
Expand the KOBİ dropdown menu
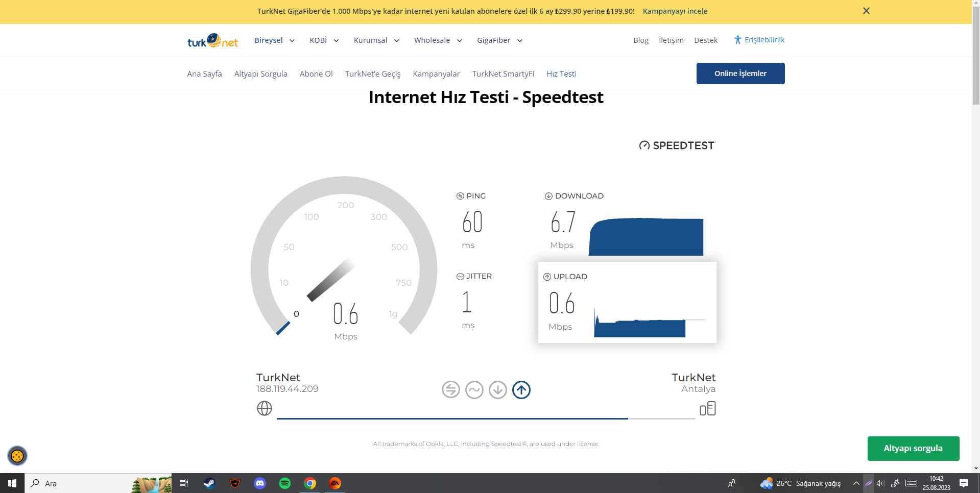pos(324,40)
